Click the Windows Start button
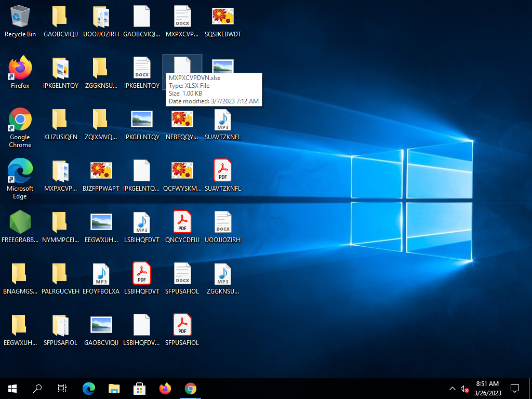The height and width of the screenshot is (399, 532). [x=12, y=388]
